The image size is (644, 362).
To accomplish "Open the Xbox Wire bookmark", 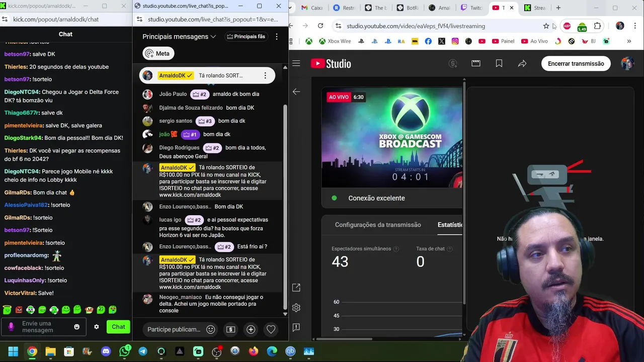I will (x=335, y=41).
